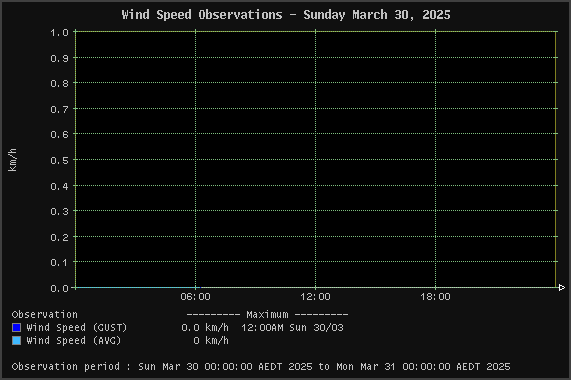Click the 18:00 time axis label
This screenshot has width=571, height=380.
pyautogui.click(x=435, y=297)
